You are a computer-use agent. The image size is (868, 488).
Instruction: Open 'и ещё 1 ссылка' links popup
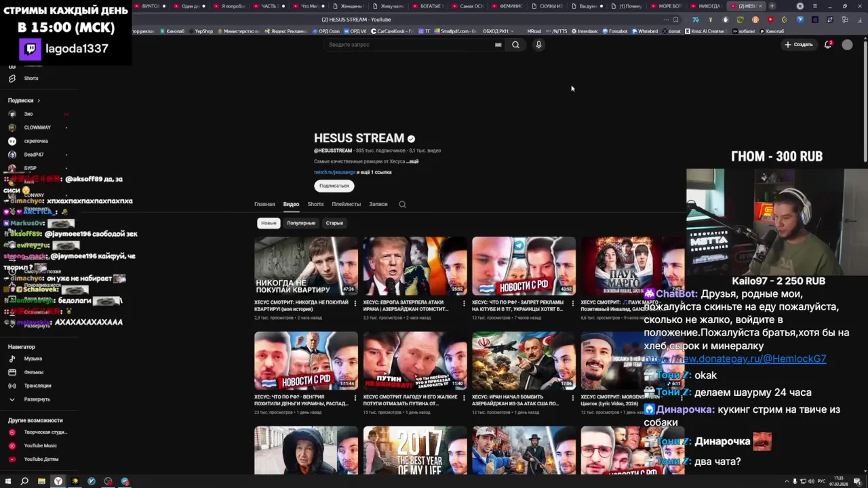click(374, 172)
